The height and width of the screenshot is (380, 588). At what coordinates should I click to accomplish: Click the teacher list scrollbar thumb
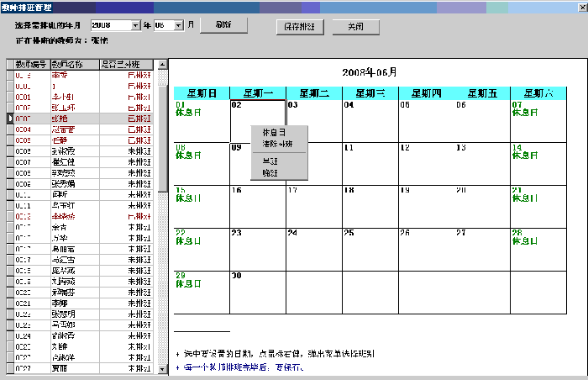162,139
